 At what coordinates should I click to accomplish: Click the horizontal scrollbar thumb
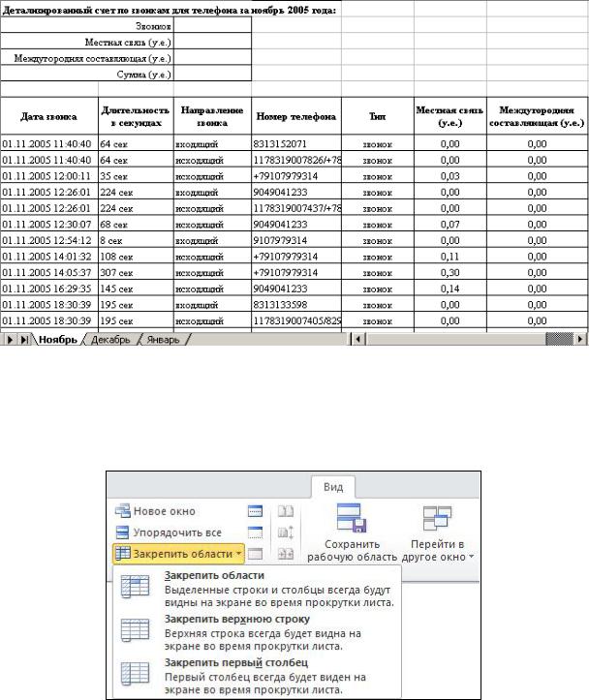559,339
